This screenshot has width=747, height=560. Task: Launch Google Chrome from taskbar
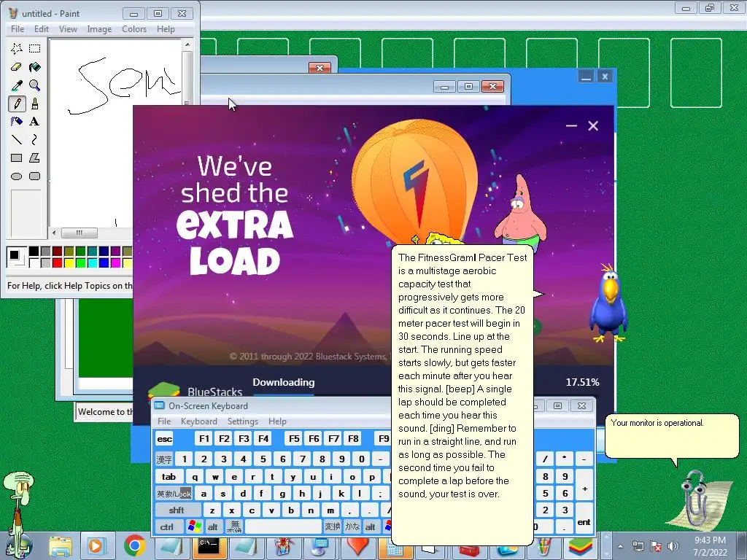click(x=135, y=546)
